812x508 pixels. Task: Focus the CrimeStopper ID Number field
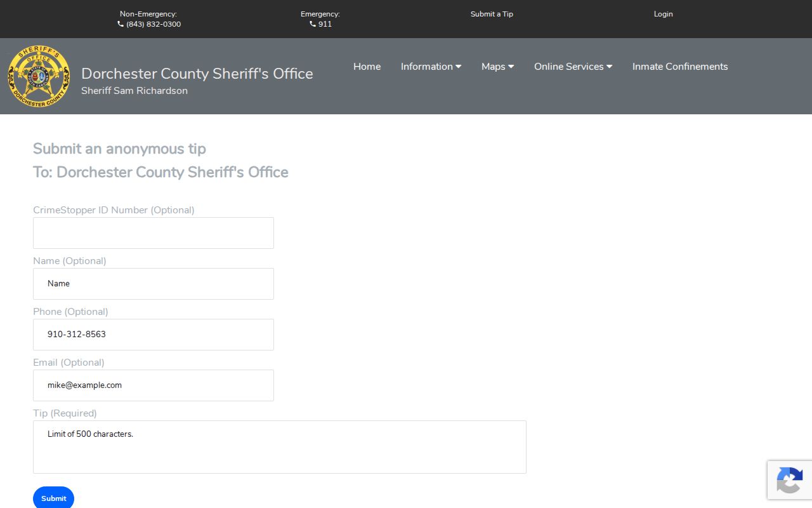pos(154,233)
